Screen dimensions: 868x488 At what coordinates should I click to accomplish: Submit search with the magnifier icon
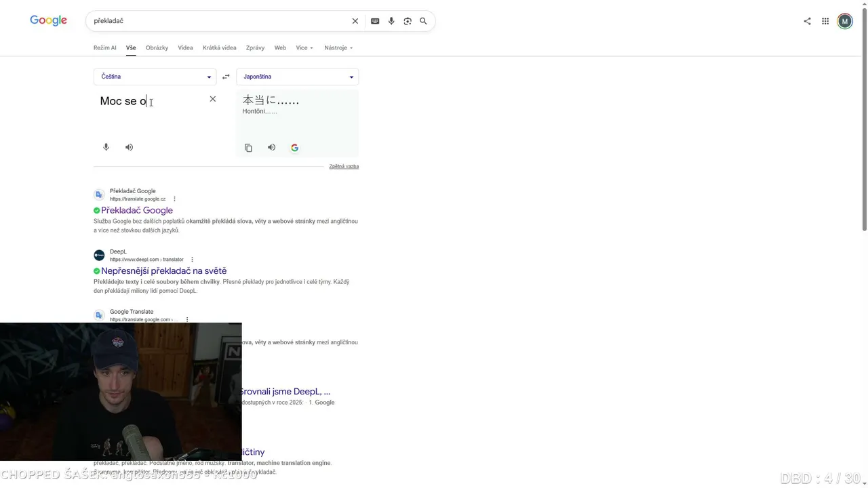[423, 21]
